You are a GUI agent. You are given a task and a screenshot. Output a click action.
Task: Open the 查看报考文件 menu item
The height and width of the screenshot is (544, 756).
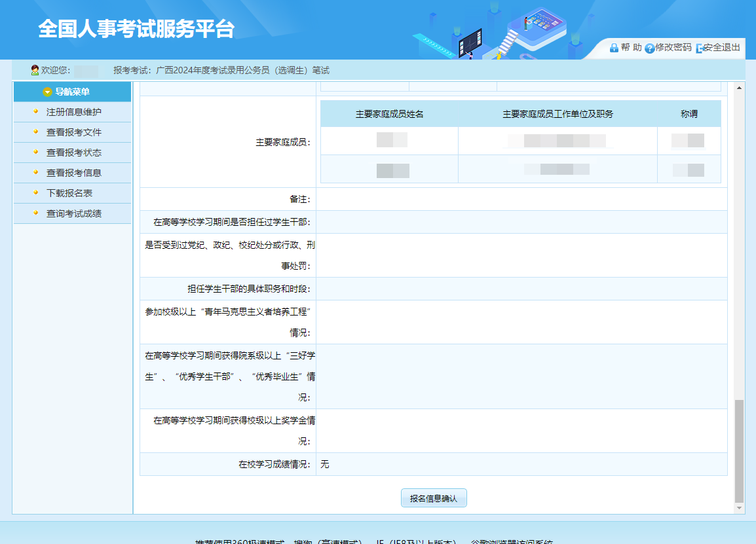coord(73,132)
